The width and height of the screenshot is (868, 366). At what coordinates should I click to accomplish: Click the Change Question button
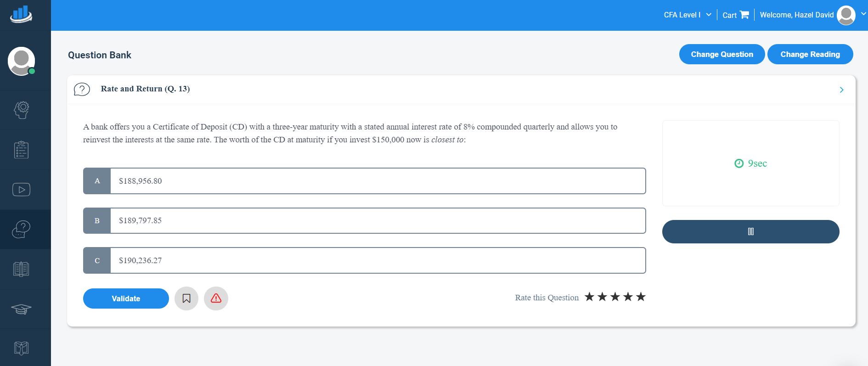click(721, 54)
